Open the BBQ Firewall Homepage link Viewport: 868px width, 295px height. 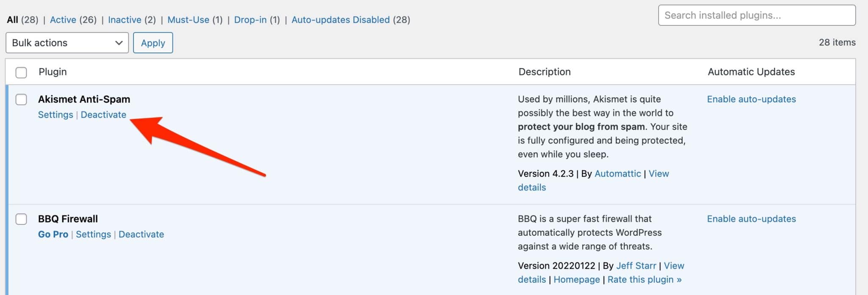coord(576,279)
